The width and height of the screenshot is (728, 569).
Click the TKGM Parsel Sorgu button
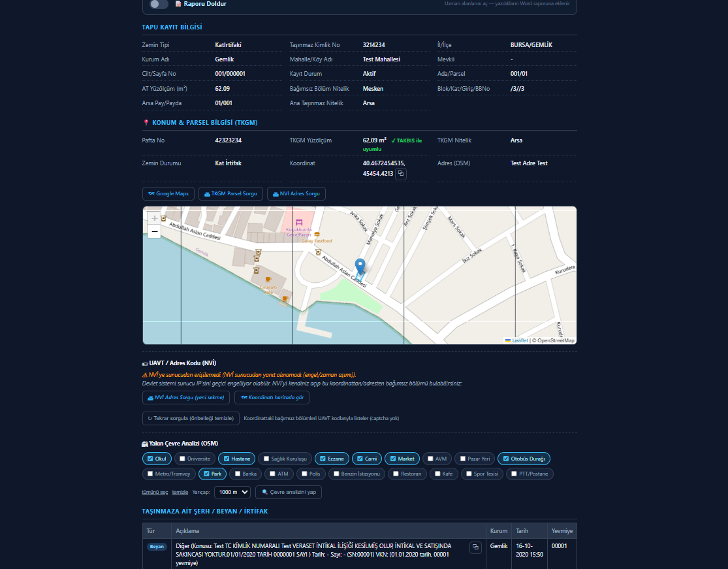(x=230, y=193)
